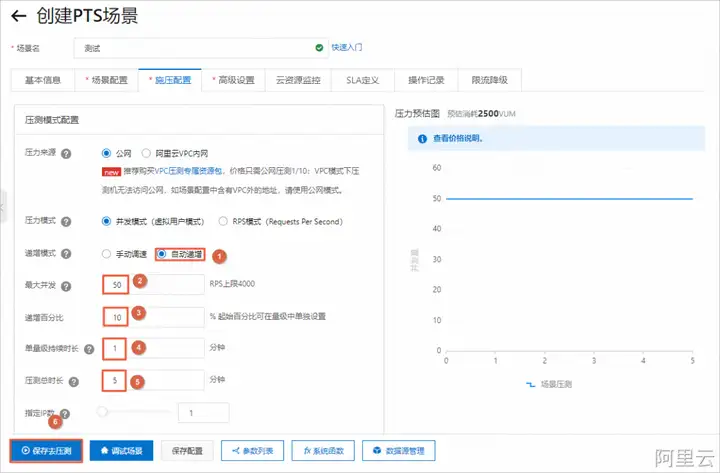Viewport: 720px width, 473px height.
Task: Click the 场景名 input field
Action: [201, 48]
